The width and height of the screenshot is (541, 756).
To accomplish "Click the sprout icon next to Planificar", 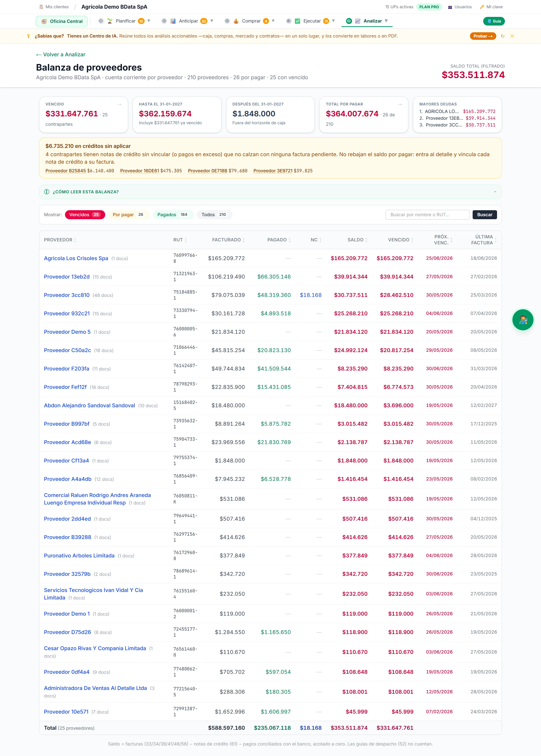I will [x=110, y=21].
